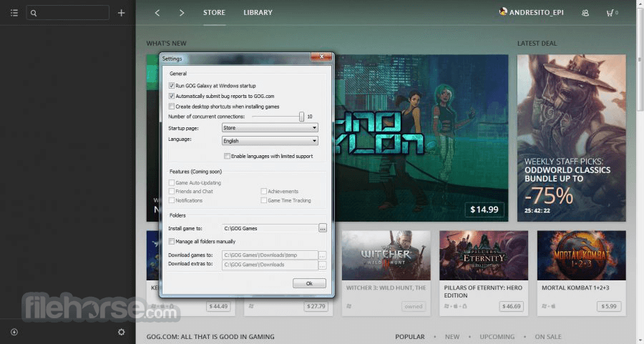Toggle Run GOG Galaxy at Windows startup
Image resolution: width=644 pixels, height=344 pixels.
(171, 85)
